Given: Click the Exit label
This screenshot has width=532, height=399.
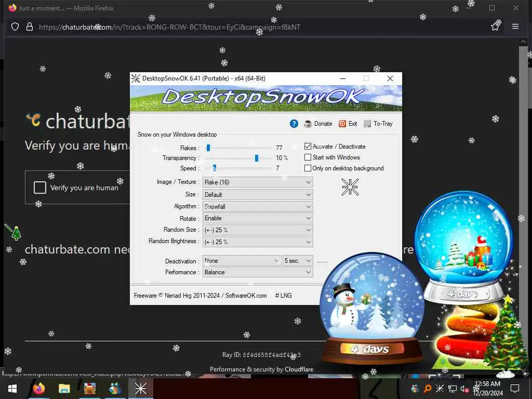Looking at the screenshot, I should 353,124.
